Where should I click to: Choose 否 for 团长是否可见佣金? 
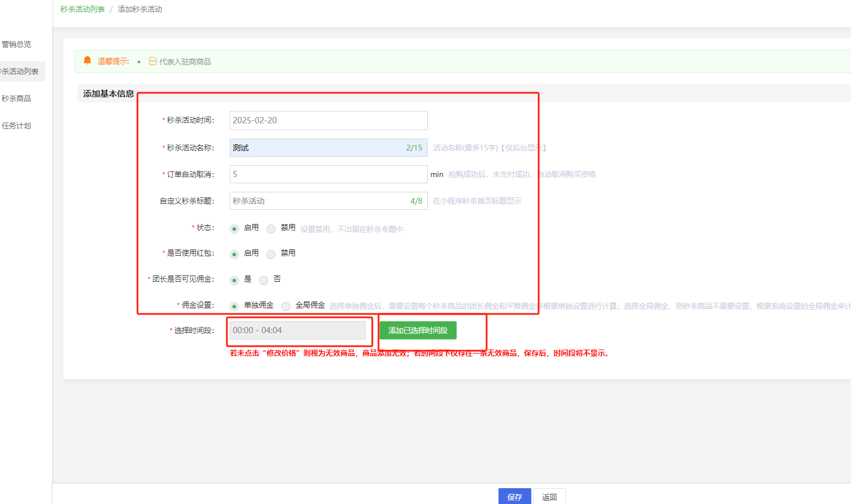click(x=264, y=281)
